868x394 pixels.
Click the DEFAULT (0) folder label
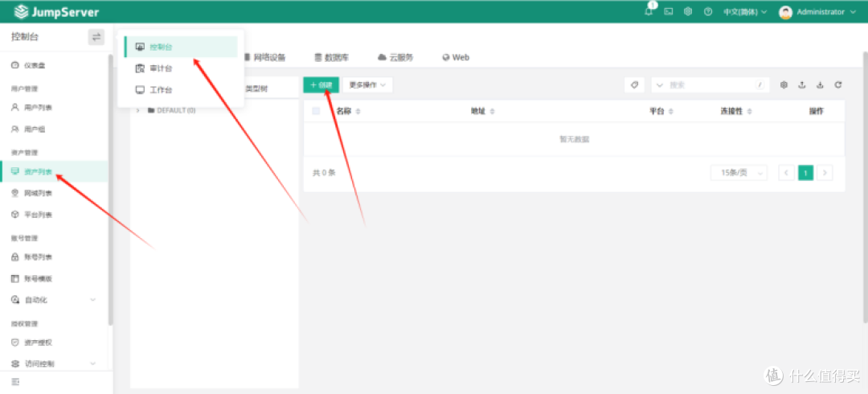pyautogui.click(x=176, y=110)
